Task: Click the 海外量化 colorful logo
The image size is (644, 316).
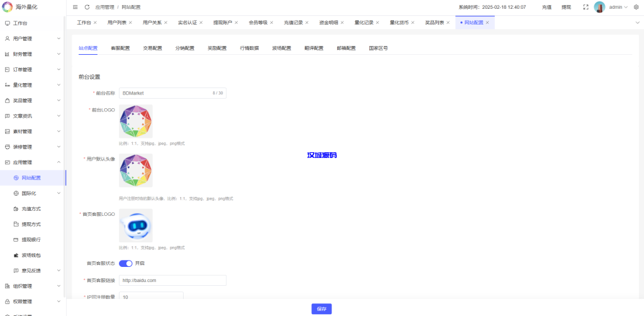Action: [x=8, y=7]
